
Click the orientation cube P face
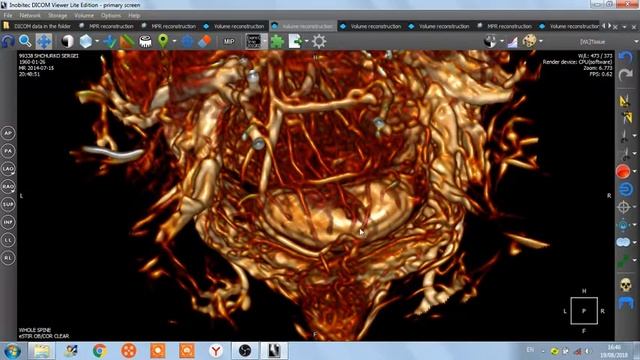584,311
